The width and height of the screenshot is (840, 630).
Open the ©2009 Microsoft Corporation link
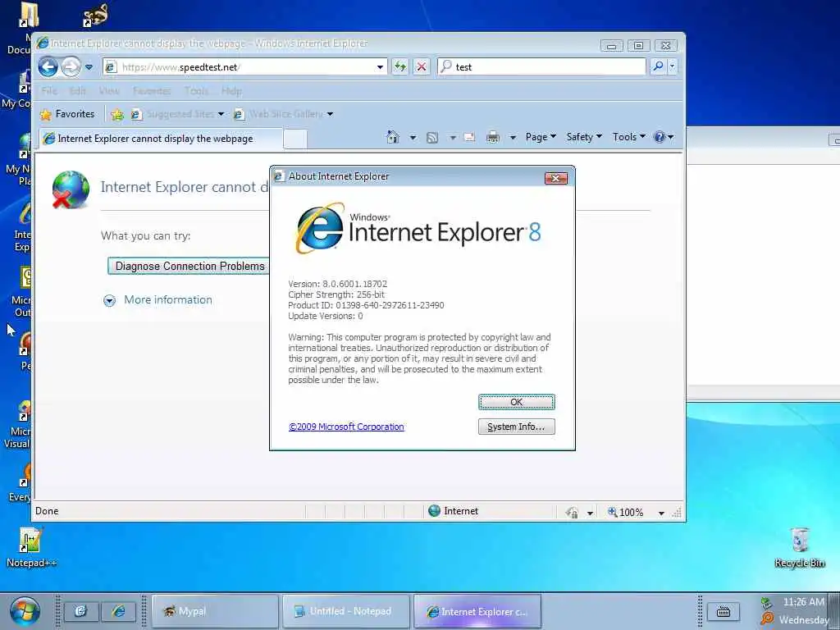(x=346, y=427)
